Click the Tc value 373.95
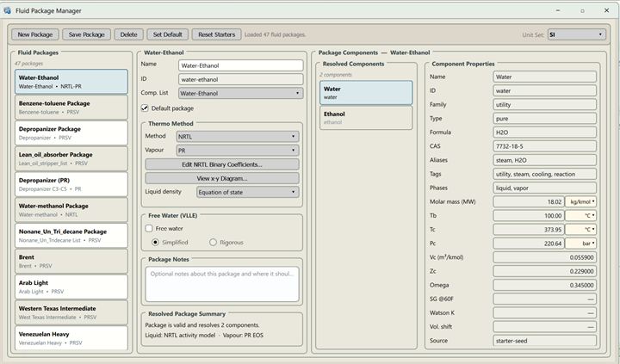The height and width of the screenshot is (364, 620). [x=528, y=229]
